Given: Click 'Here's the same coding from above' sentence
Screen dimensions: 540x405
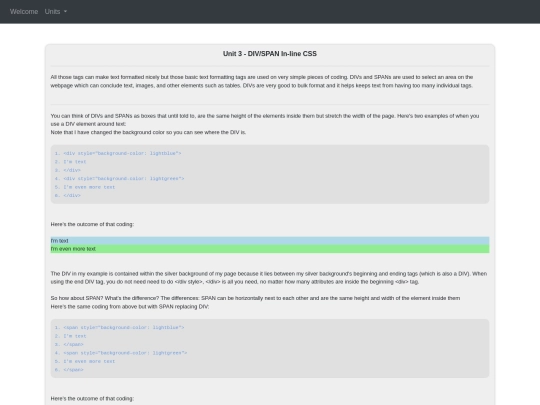Looking at the screenshot, I should tap(130, 307).
